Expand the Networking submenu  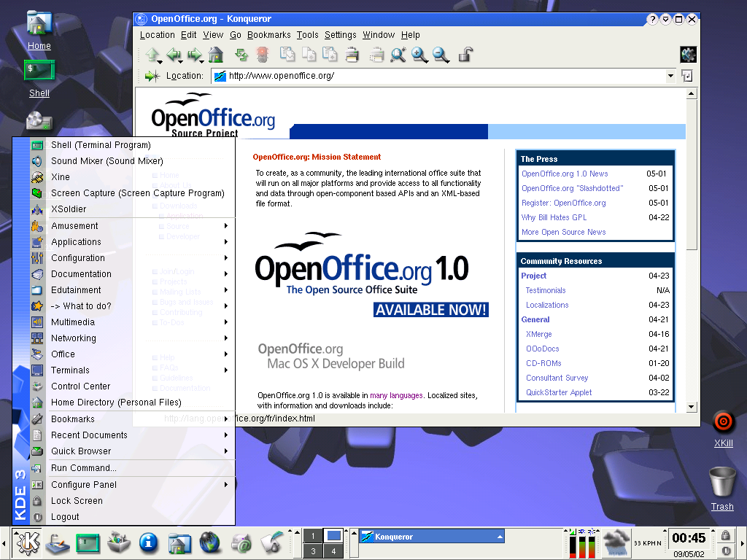coord(133,338)
